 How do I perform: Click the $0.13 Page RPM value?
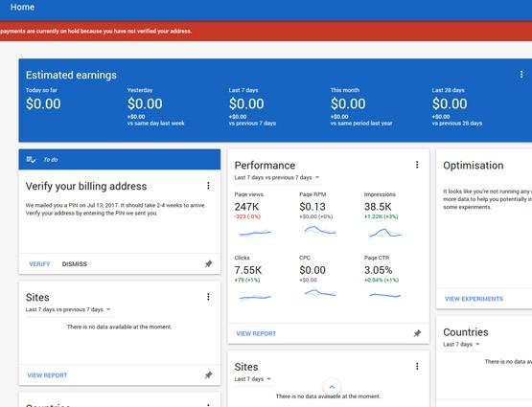(x=312, y=207)
